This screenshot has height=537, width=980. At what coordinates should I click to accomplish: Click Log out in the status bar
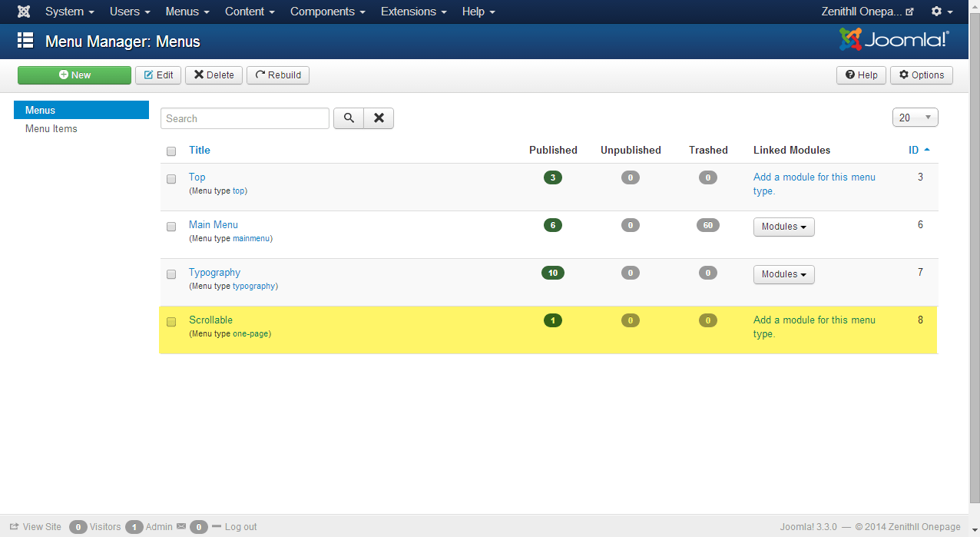(240, 527)
